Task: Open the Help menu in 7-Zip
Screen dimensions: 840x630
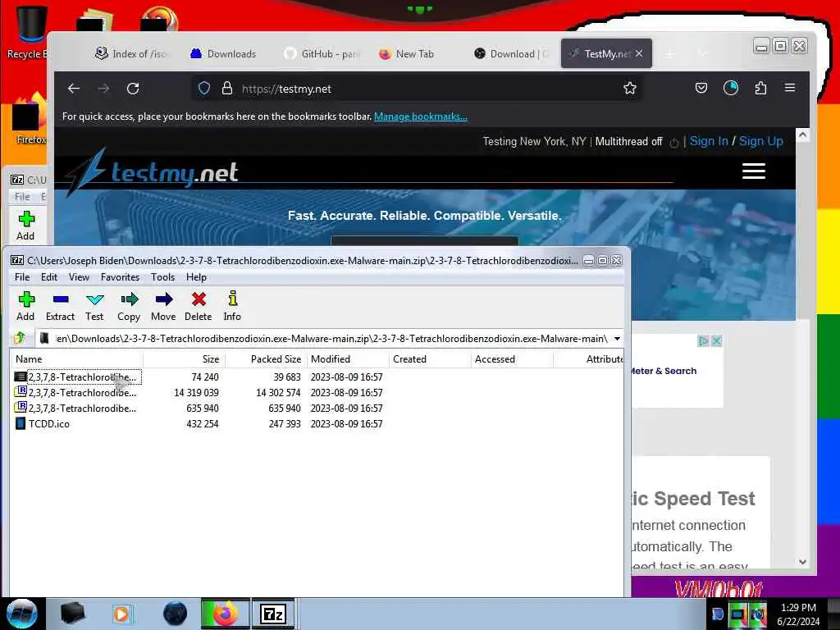Action: (x=196, y=277)
